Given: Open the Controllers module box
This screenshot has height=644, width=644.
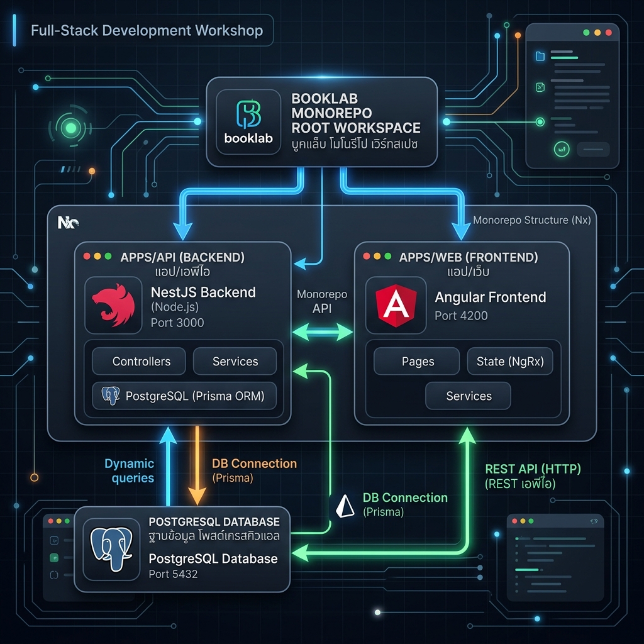Looking at the screenshot, I should 139,362.
